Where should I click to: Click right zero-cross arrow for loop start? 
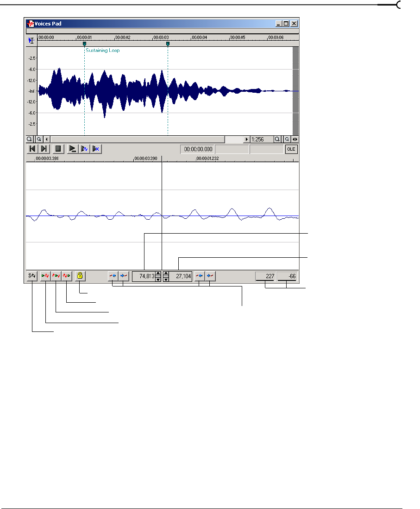[210, 276]
